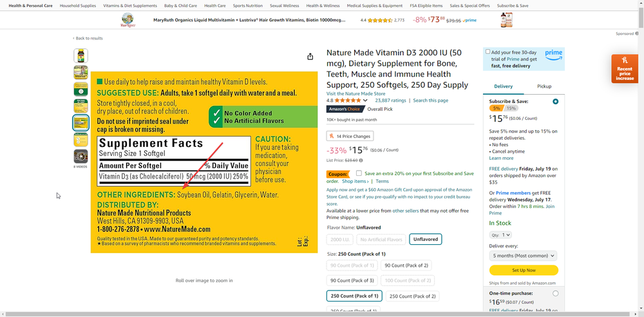This screenshot has height=317, width=644.
Task: Open the Deliver every frequency dropdown
Action: tap(523, 256)
